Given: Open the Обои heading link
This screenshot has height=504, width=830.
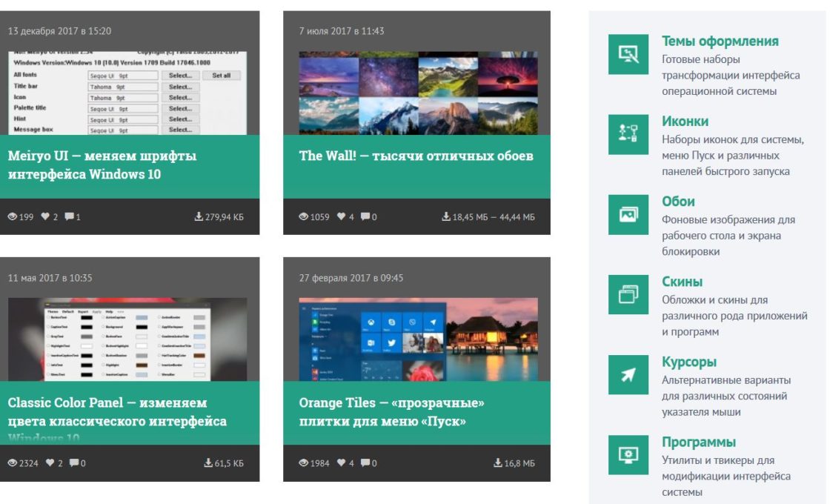Looking at the screenshot, I should pos(678,201).
